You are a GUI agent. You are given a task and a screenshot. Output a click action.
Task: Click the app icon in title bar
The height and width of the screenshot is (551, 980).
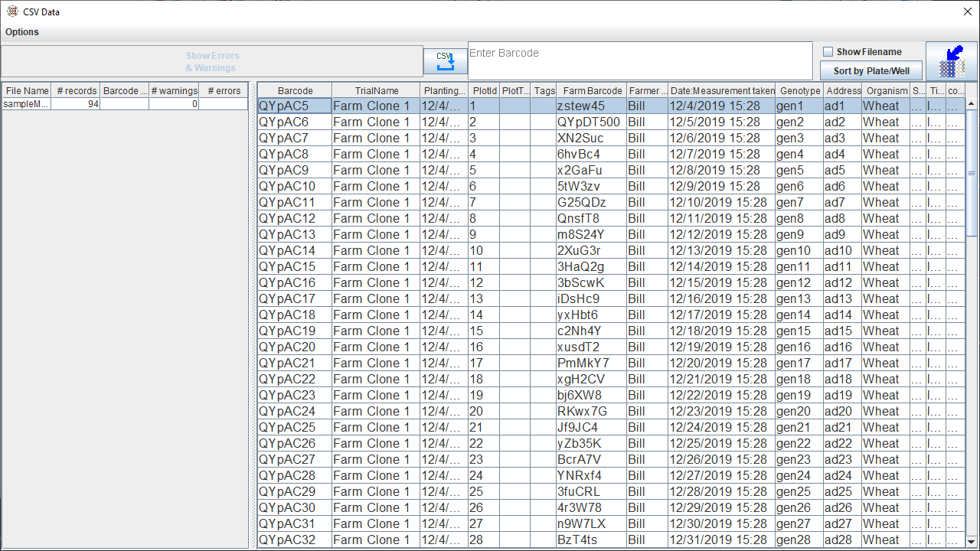coord(12,11)
